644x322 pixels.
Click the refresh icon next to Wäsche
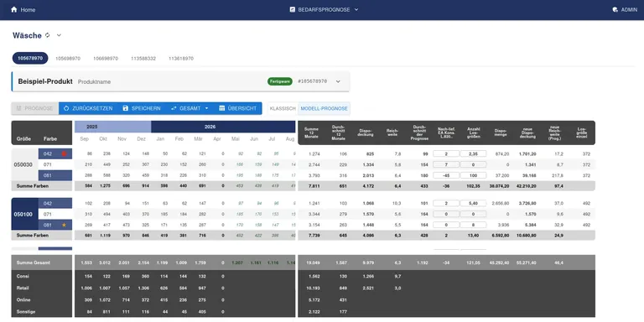[x=48, y=35]
